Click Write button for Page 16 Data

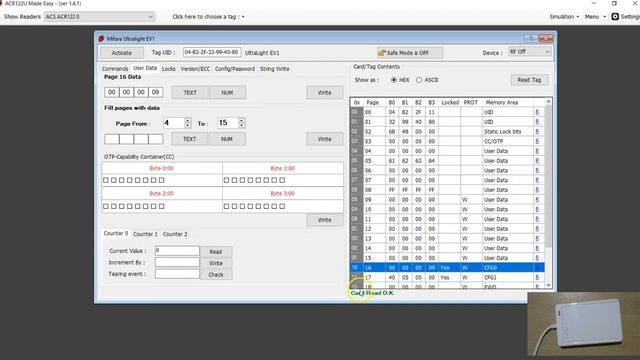(x=324, y=93)
